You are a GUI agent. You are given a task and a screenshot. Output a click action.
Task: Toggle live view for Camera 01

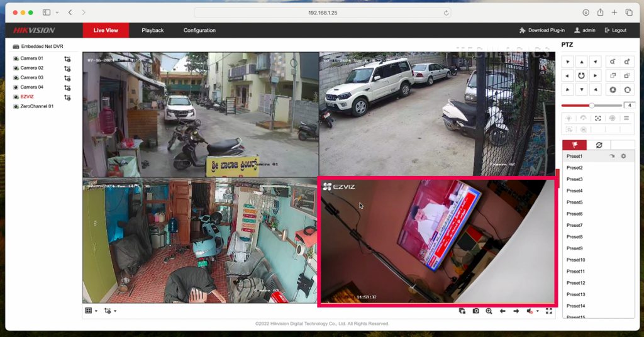click(16, 58)
